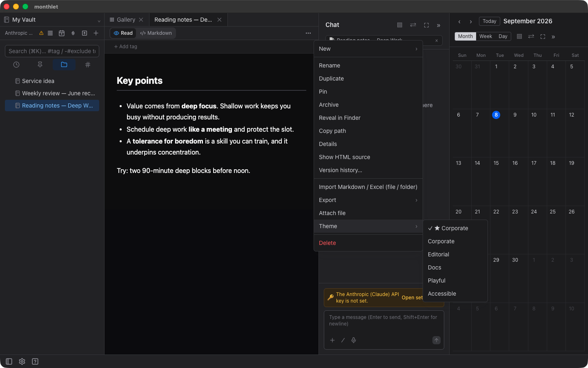Switch the note to Markdown mode
Viewport: 588px width, 368px height.
pos(156,33)
